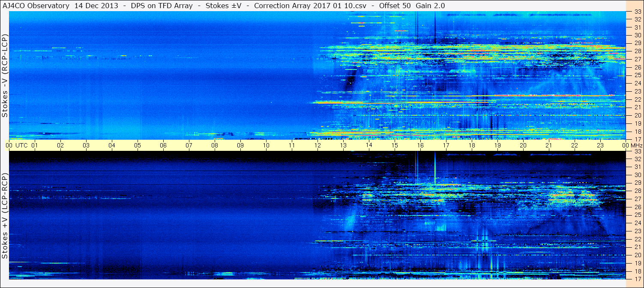Select the 15 hour marker on the time axis
The height and width of the screenshot is (288, 644).
click(395, 145)
